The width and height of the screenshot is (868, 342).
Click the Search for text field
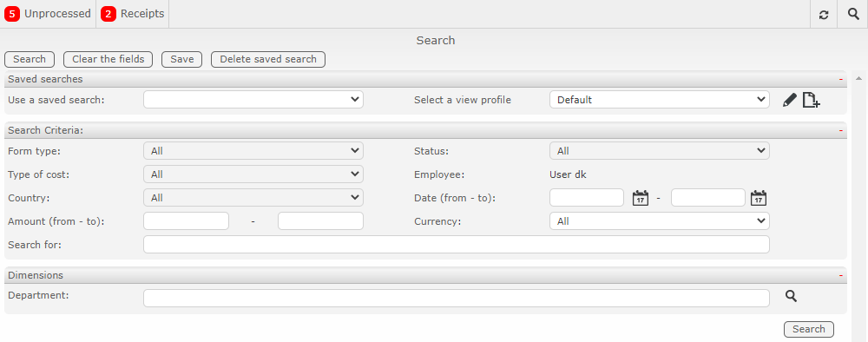[457, 245]
